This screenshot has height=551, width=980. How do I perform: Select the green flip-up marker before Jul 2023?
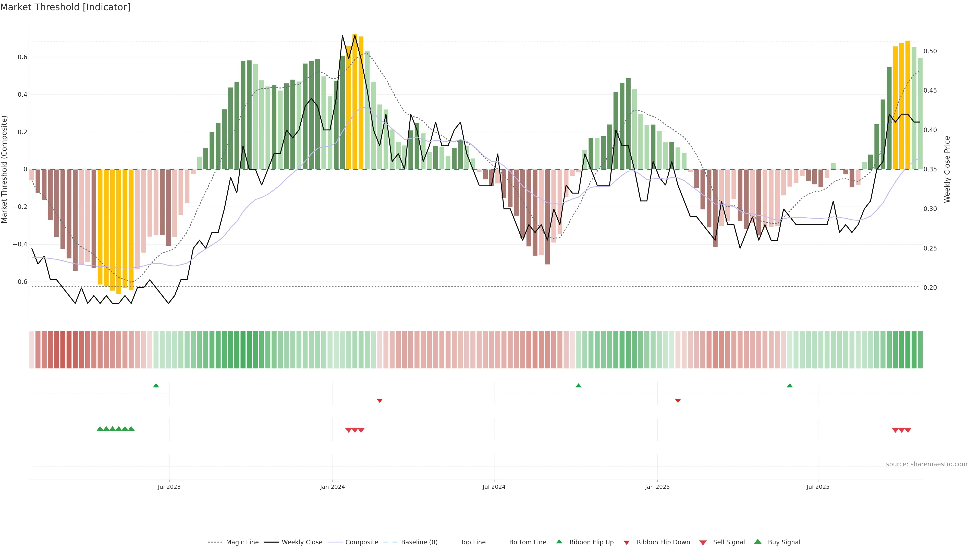click(156, 386)
